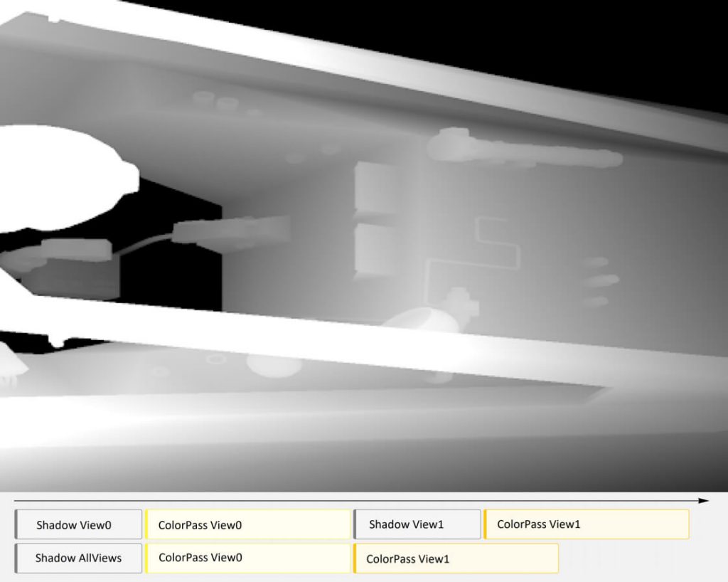Select the Shadow AllViews pass block
Image resolution: width=728 pixels, height=582 pixels.
[x=78, y=558]
